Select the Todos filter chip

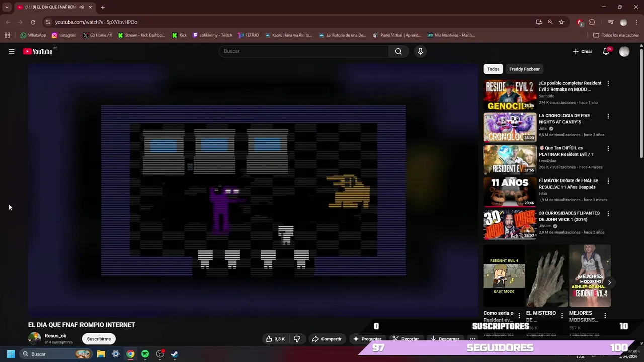493,69
